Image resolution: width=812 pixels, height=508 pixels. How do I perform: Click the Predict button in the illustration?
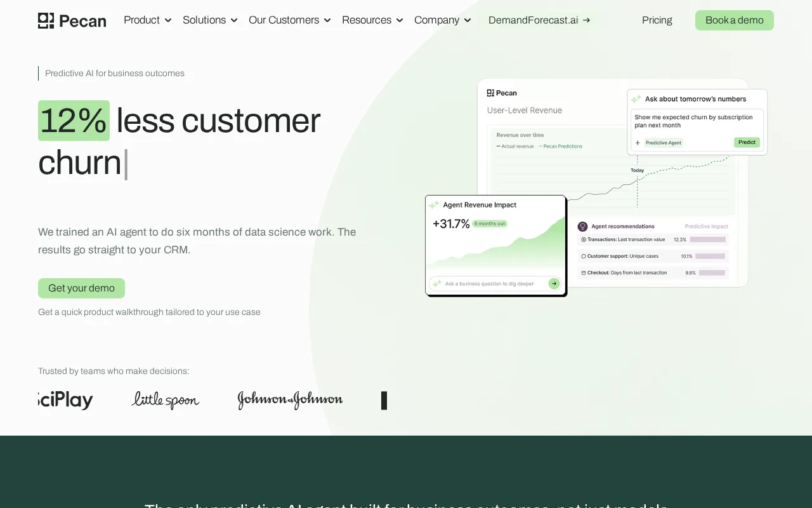(747, 142)
